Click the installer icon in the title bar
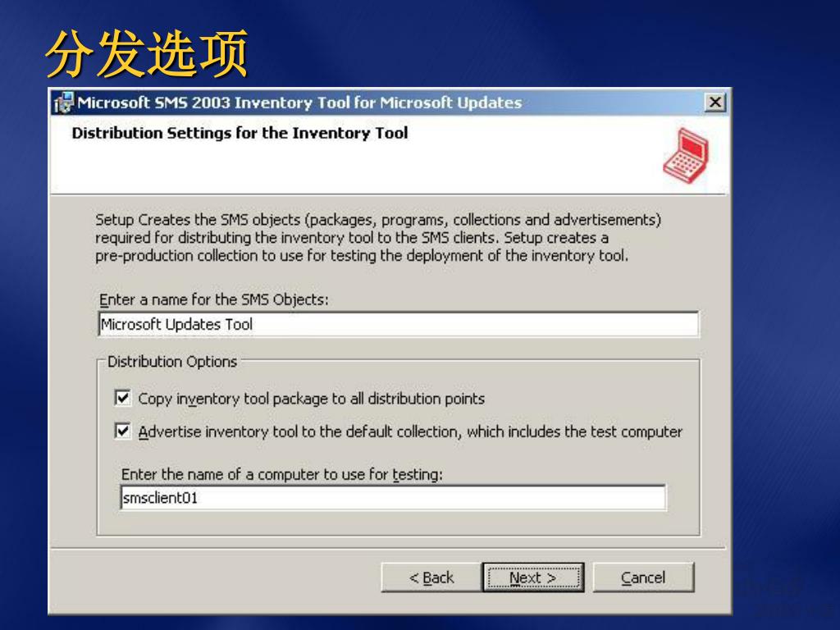840x630 pixels. [64, 103]
